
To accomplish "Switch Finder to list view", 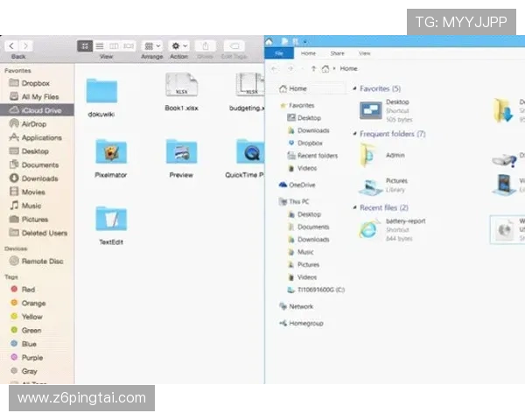I will coord(100,45).
